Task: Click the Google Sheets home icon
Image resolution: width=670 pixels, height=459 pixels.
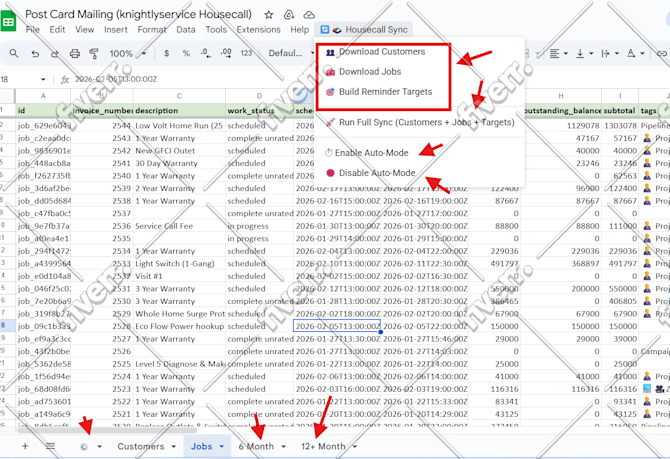Action: point(8,21)
